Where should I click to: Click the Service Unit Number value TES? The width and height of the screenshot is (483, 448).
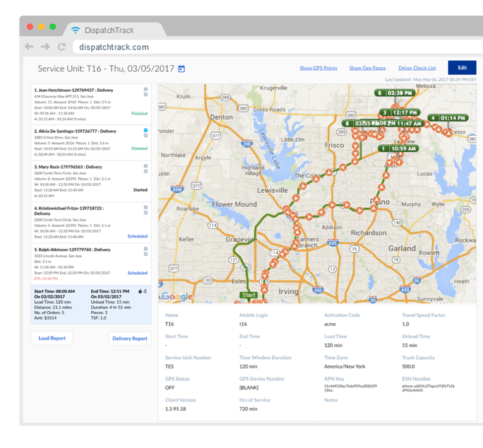coord(170,366)
